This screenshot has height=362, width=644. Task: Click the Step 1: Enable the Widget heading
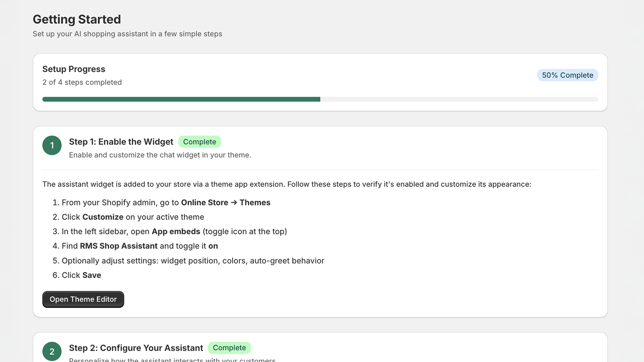tap(121, 142)
